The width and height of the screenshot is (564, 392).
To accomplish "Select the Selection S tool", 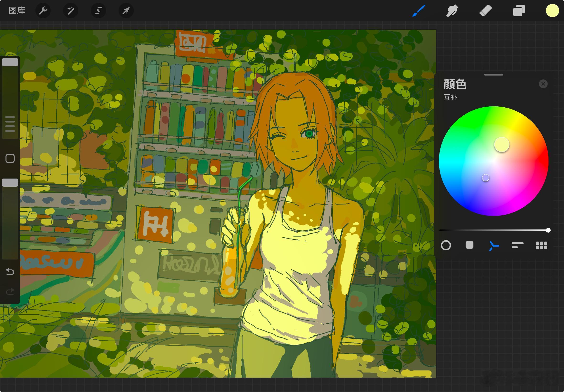I will coord(98,11).
